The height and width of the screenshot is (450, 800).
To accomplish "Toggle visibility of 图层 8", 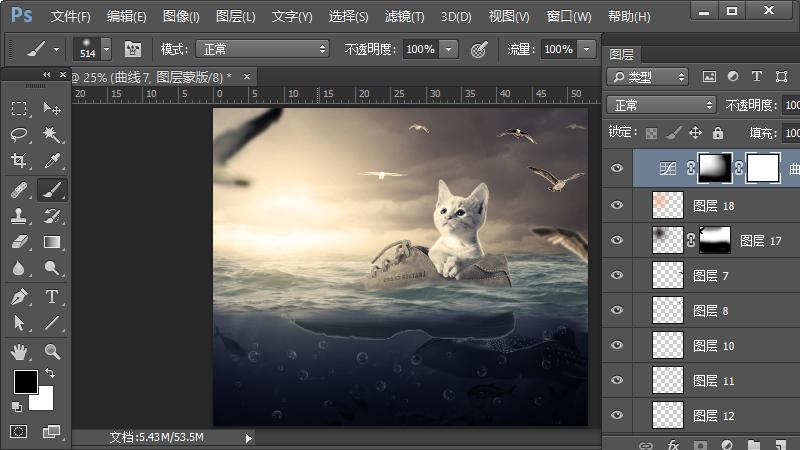I will coord(617,310).
